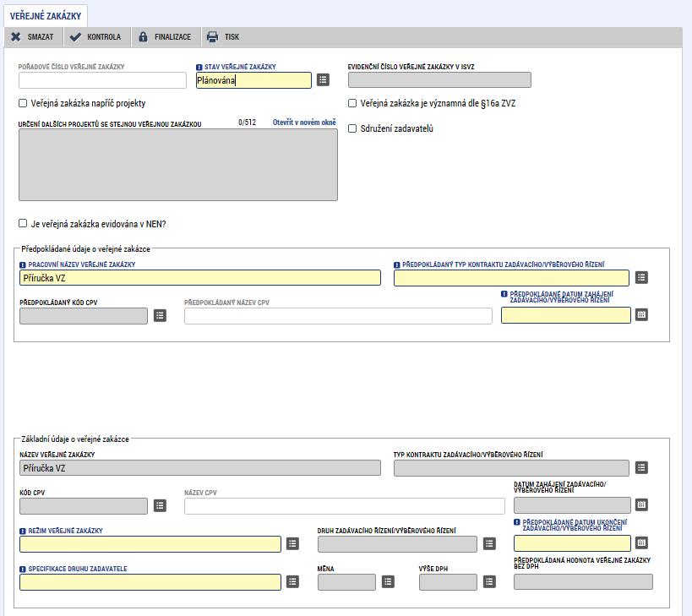Click the Stav veřejné zakázky field
This screenshot has height=616, width=692.
point(253,80)
